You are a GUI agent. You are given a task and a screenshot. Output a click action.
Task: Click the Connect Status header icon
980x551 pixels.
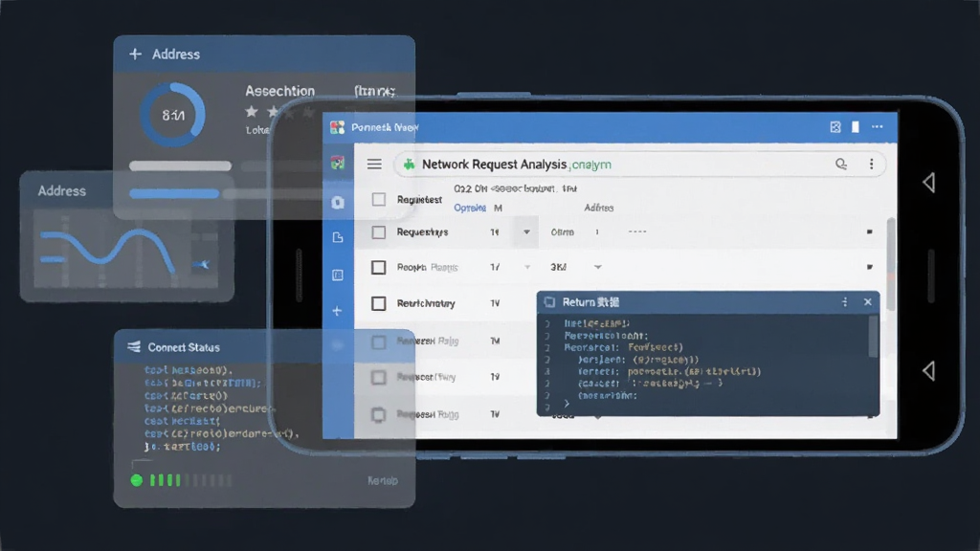tap(134, 346)
